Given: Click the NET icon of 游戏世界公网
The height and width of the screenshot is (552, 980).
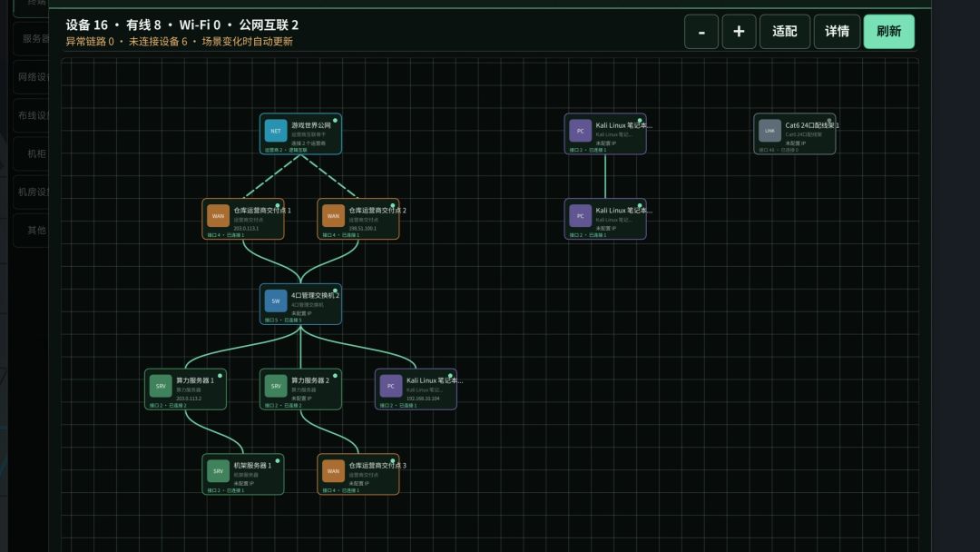Looking at the screenshot, I should (276, 132).
